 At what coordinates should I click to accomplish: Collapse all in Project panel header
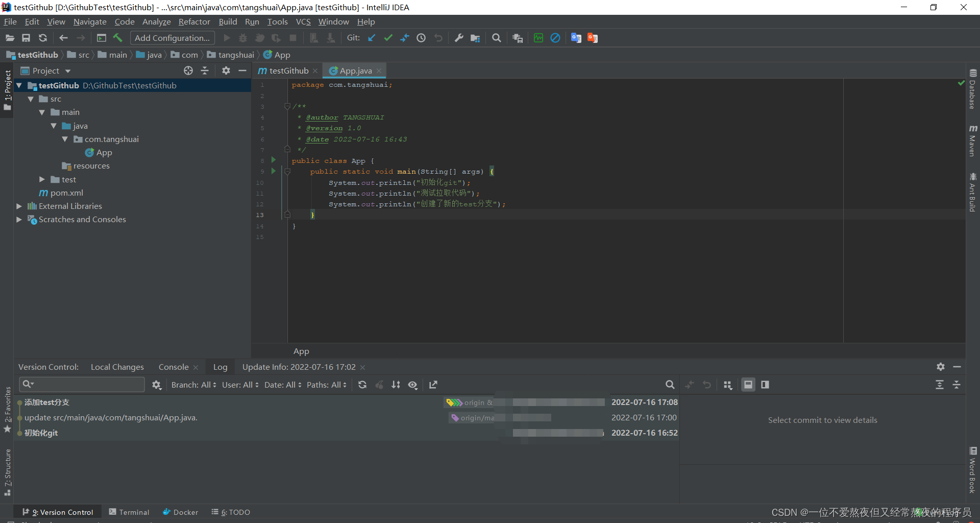click(x=205, y=70)
